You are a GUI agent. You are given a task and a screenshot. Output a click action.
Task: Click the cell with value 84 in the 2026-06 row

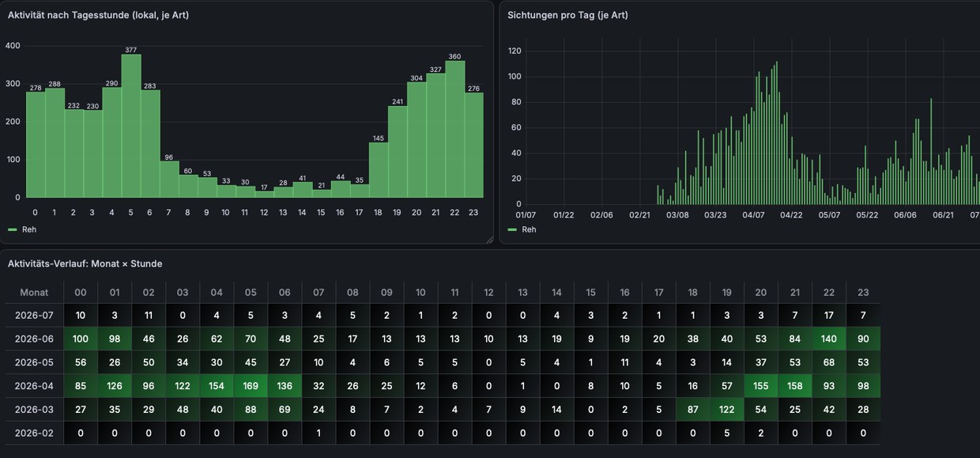(795, 339)
